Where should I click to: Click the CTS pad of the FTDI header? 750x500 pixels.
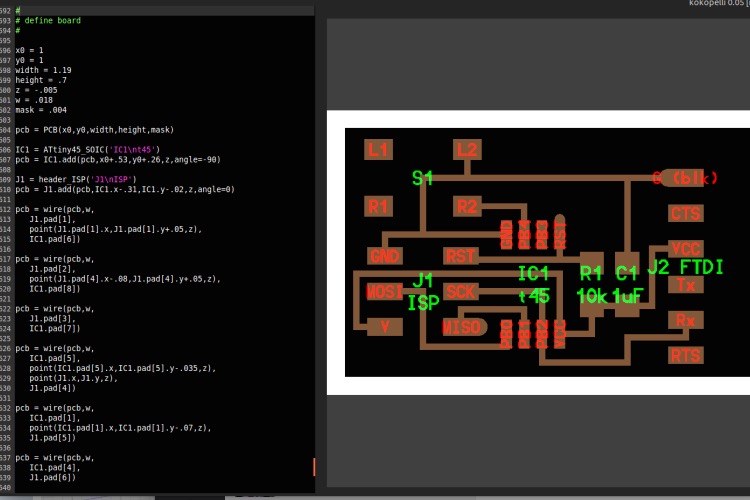(x=685, y=213)
